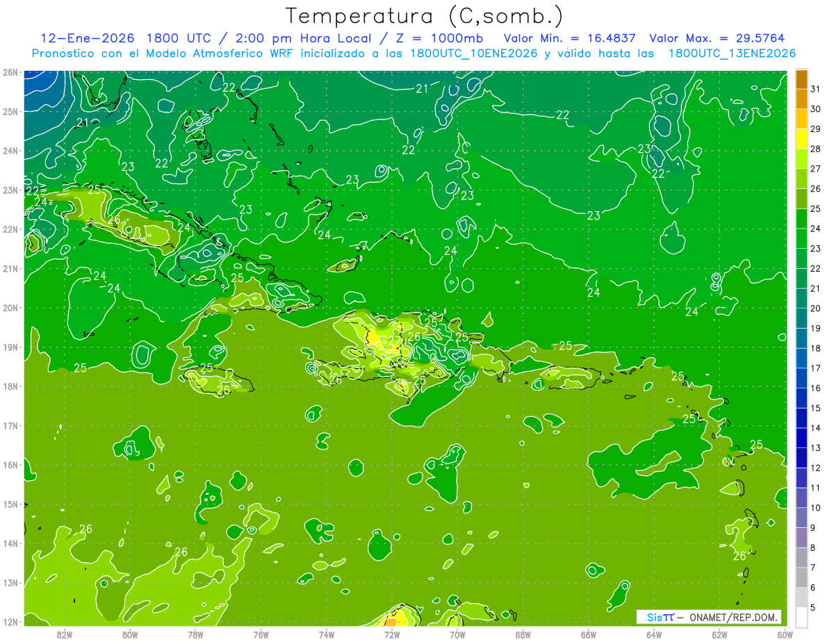The width and height of the screenshot is (834, 644).
Task: Click the "68W" longitude label
Action: [x=523, y=634]
